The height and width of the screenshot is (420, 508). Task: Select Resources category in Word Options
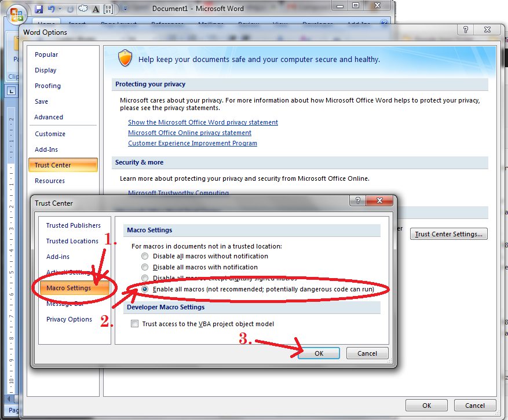click(x=50, y=181)
